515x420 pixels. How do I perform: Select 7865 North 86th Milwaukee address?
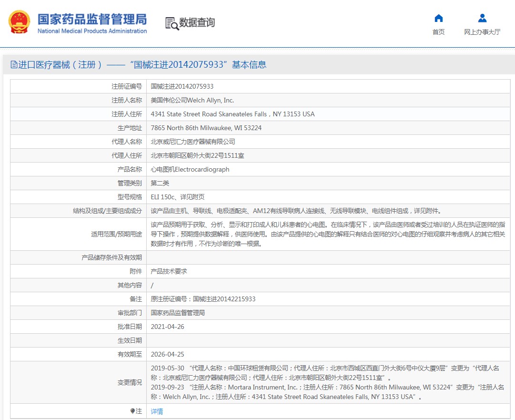[206, 128]
